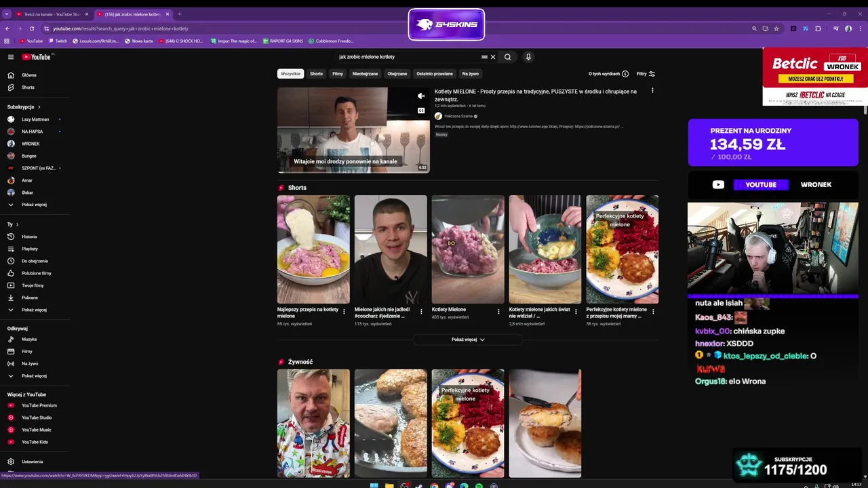
Task: Go to the YouTube home logo
Action: [x=36, y=57]
